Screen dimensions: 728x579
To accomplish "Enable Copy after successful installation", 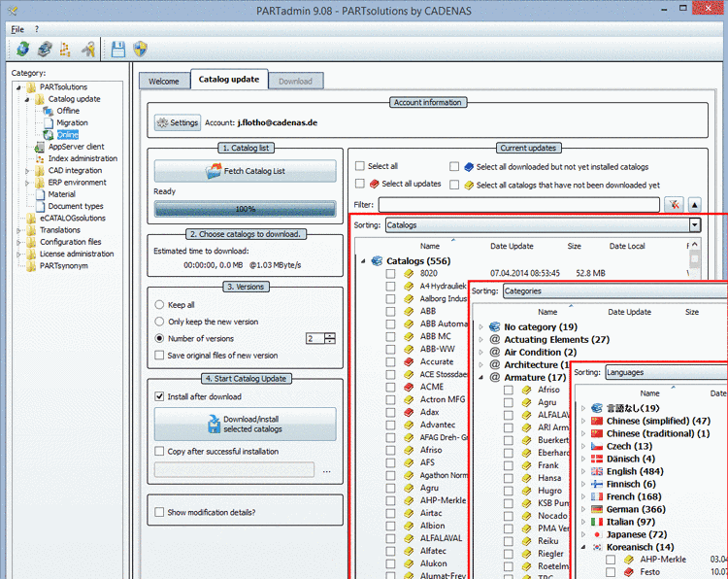I will tap(159, 451).
